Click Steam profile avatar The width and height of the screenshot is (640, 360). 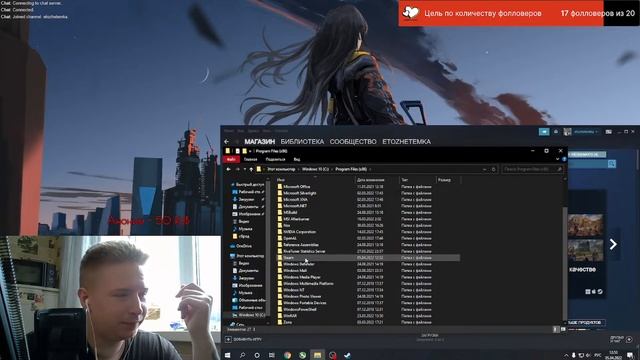click(x=567, y=132)
